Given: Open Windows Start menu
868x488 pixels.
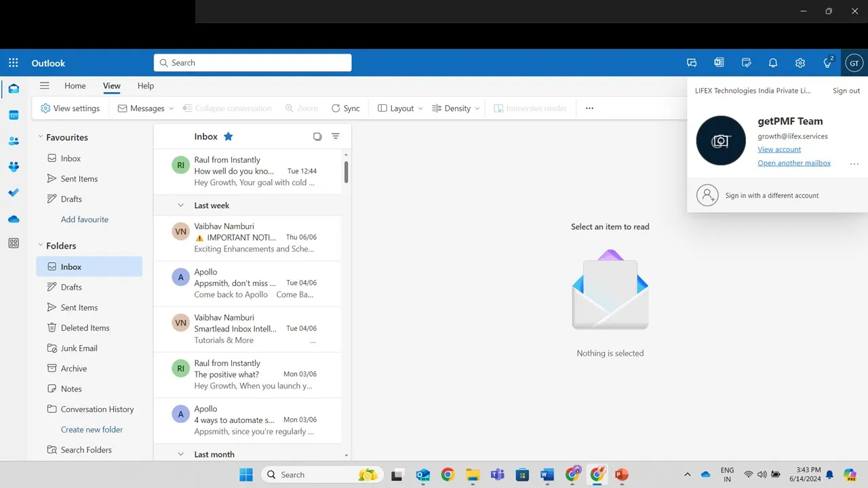Looking at the screenshot, I should pos(246,474).
